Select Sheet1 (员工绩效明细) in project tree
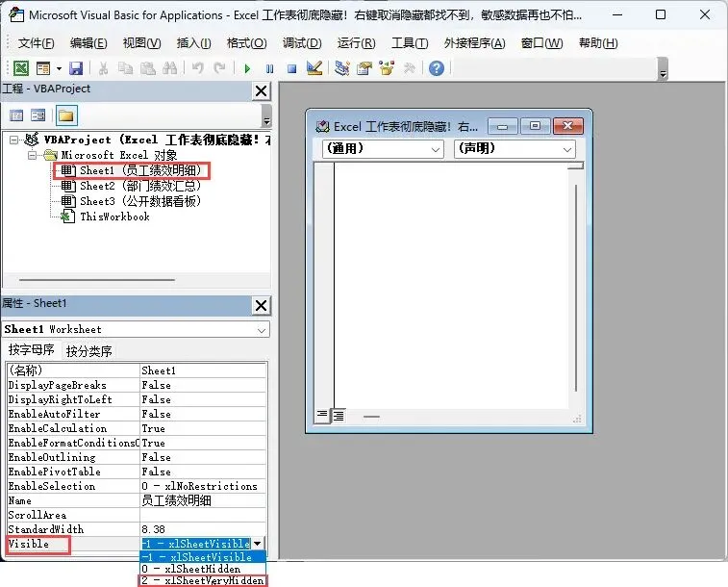Screen dimensions: 728x587 tap(140, 170)
